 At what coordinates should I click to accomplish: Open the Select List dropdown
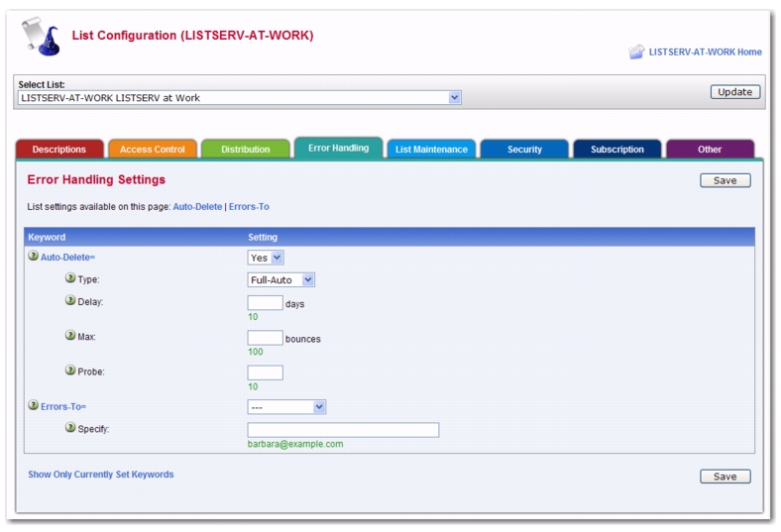click(240, 97)
